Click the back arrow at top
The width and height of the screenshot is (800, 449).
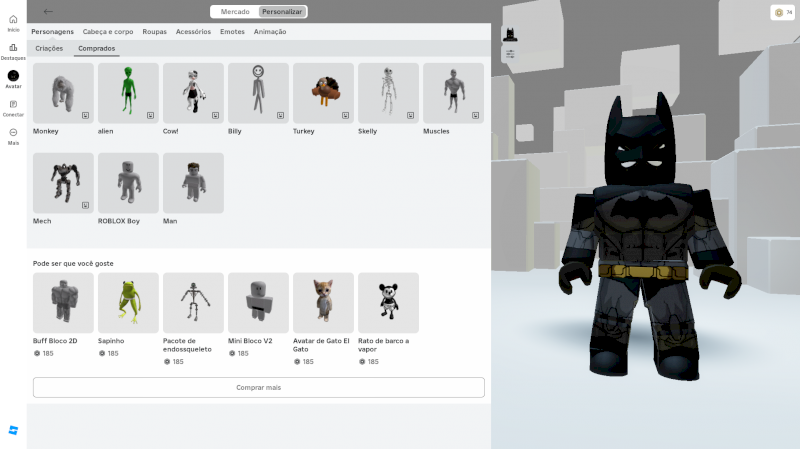coord(49,11)
